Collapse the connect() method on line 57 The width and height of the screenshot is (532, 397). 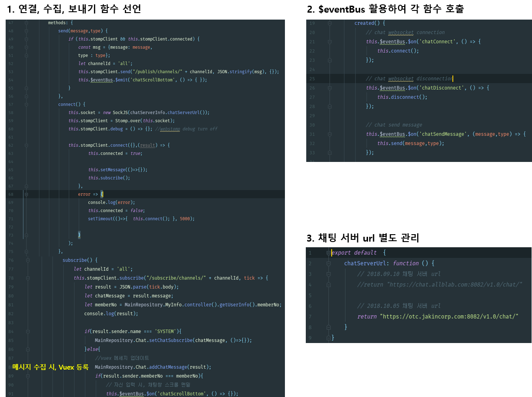[x=27, y=104]
